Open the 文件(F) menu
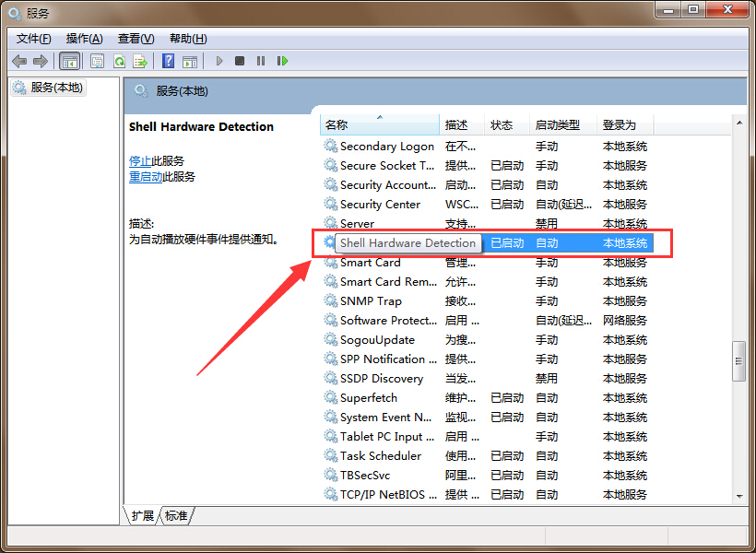This screenshot has height=553, width=756. 33,38
